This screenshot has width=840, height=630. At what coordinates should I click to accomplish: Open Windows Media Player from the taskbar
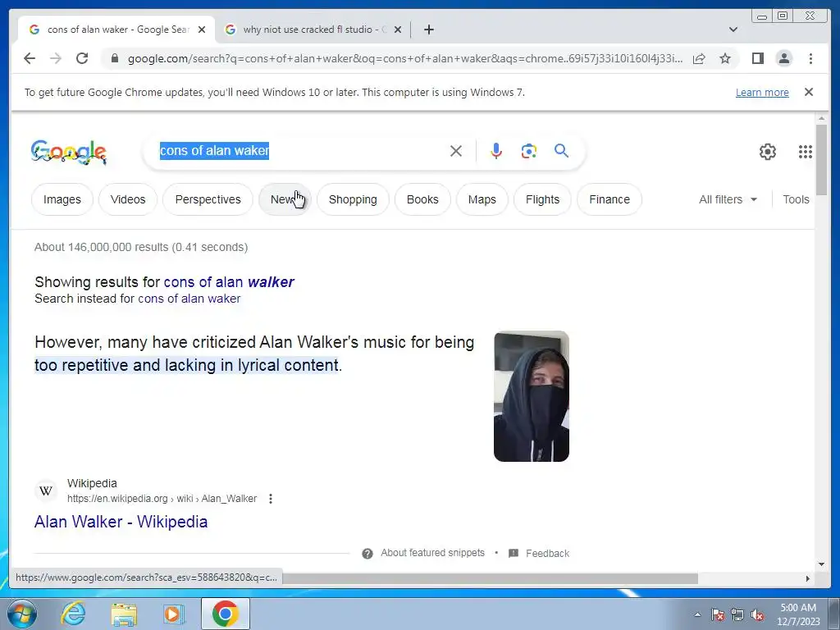173,614
